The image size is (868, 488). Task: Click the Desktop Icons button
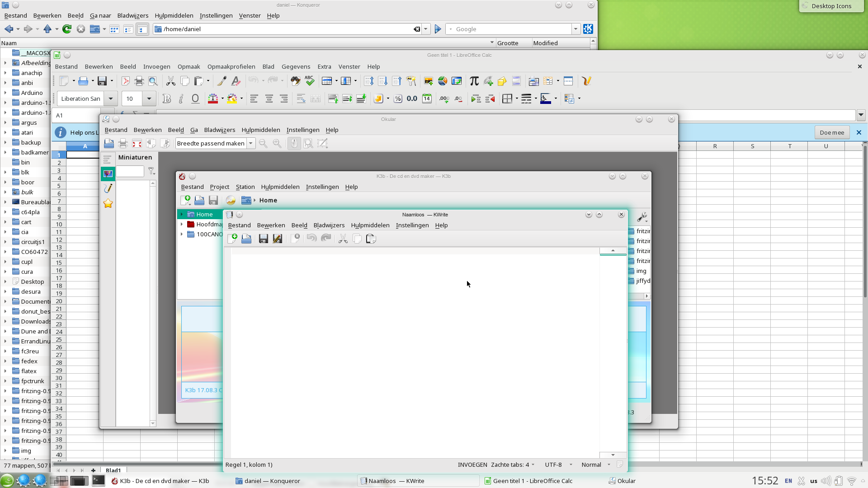pyautogui.click(x=831, y=6)
